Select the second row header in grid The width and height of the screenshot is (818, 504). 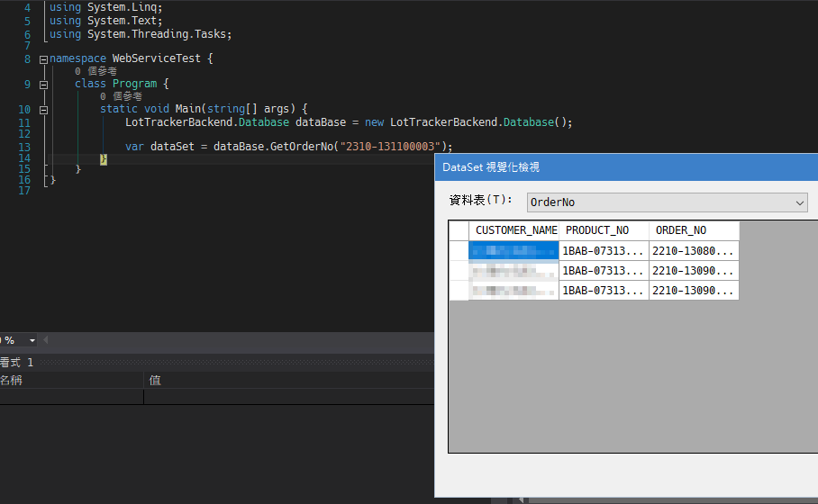[x=459, y=270]
